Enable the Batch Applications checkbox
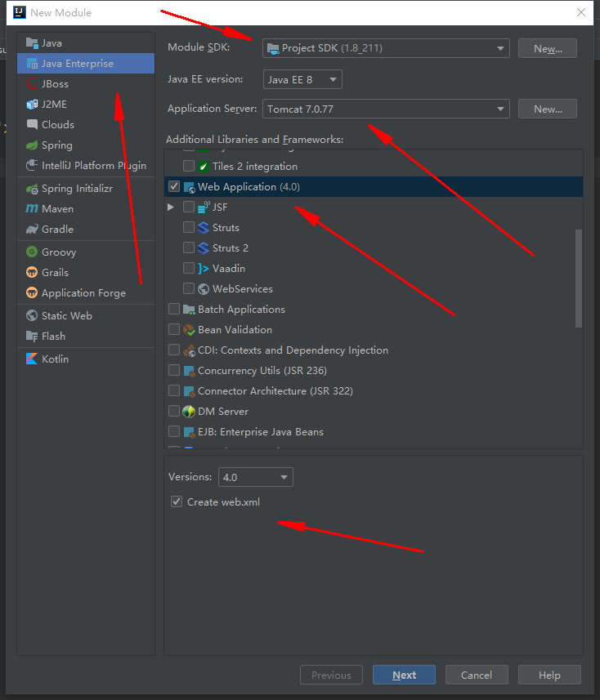 [174, 309]
